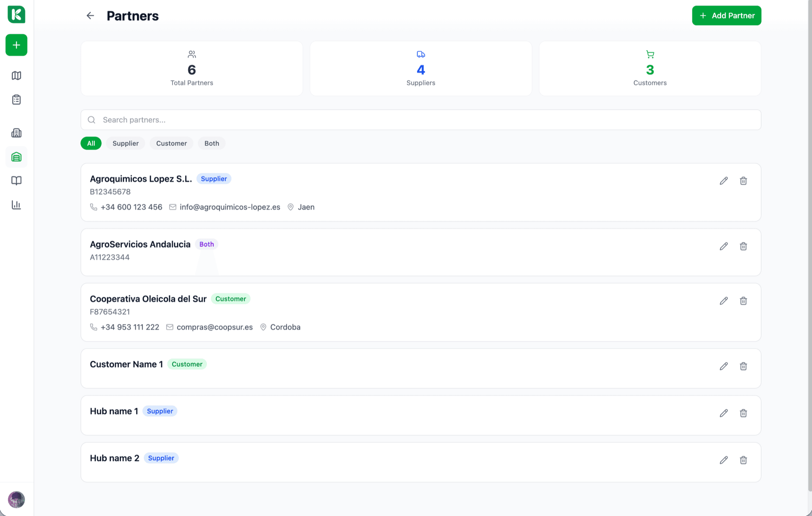Edit Agroquimicos Lopez with the pencil icon
This screenshot has height=516, width=812.
724,181
